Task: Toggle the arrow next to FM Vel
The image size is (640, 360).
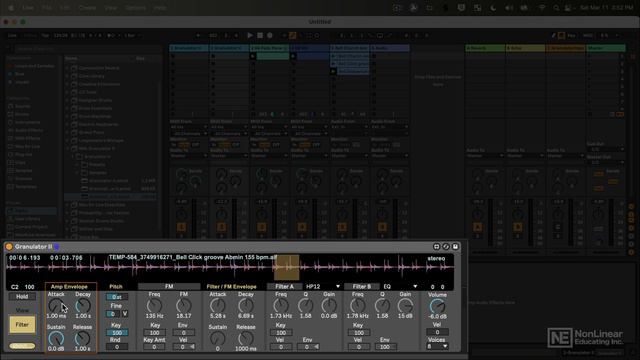Action: tap(192, 347)
